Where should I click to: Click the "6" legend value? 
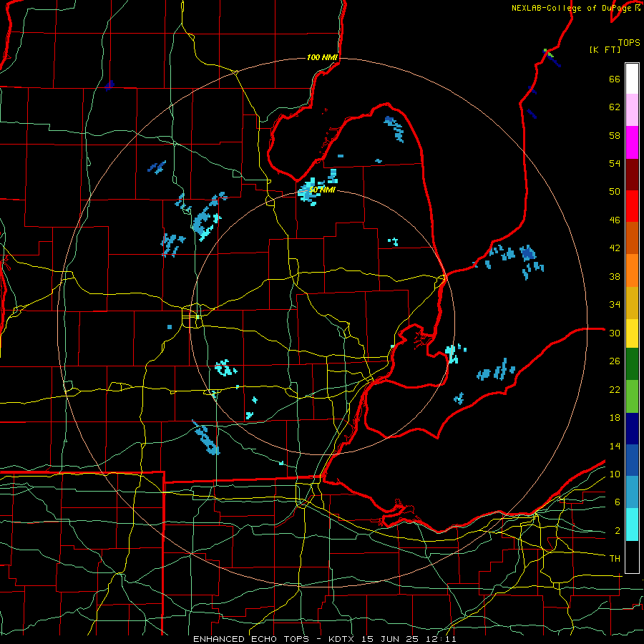coord(618,502)
